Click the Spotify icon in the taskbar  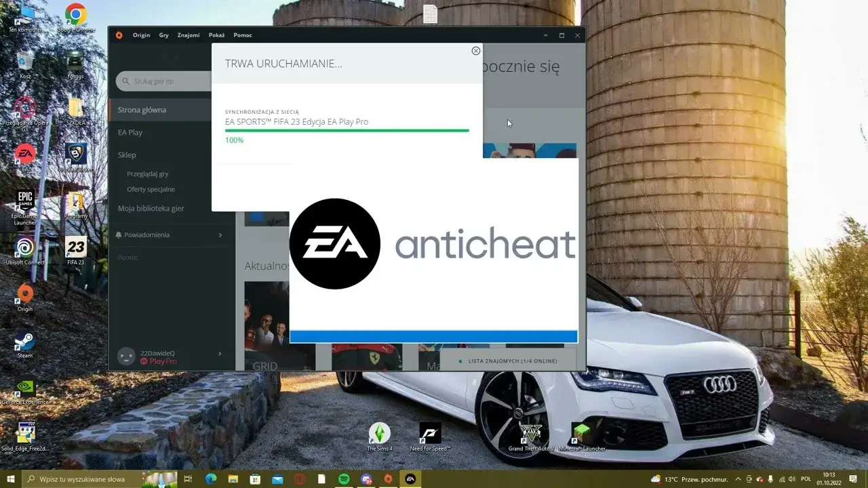[x=344, y=479]
